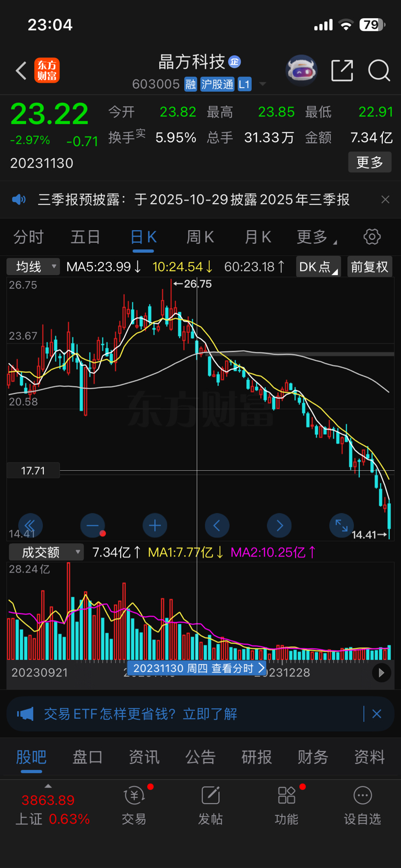Open the 公告 tab
Screen dimensions: 401x868
(x=200, y=757)
